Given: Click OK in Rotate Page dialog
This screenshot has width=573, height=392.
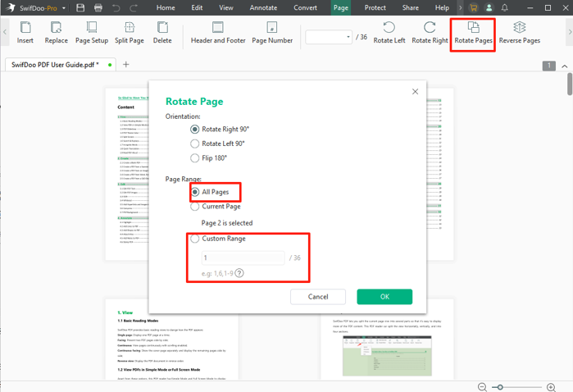Looking at the screenshot, I should 384,297.
